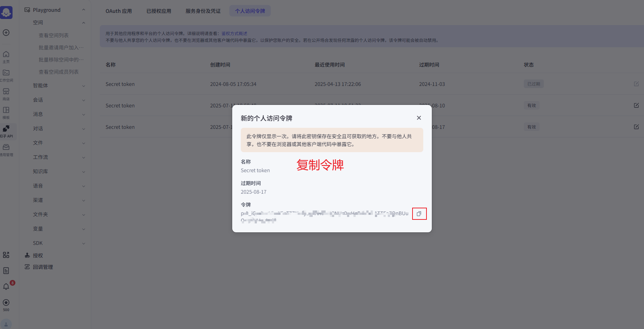This screenshot has width=644, height=329.
Task: Collapse the Playground section
Action: click(x=83, y=10)
